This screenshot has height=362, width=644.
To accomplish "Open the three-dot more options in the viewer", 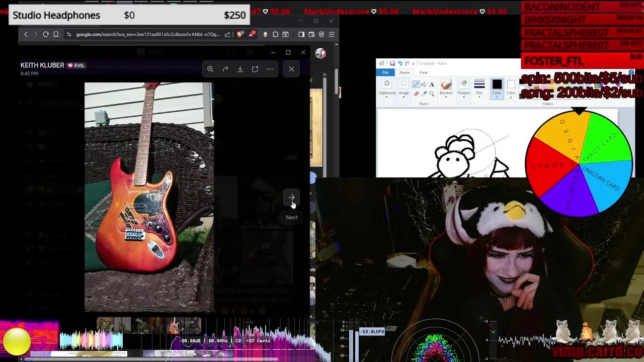I will 270,69.
